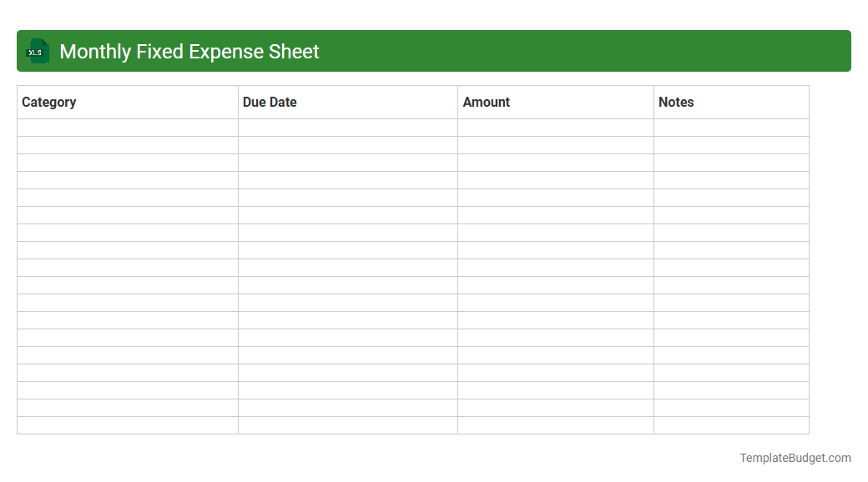Select the Category column header
The width and height of the screenshot is (868, 482).
pyautogui.click(x=49, y=102)
